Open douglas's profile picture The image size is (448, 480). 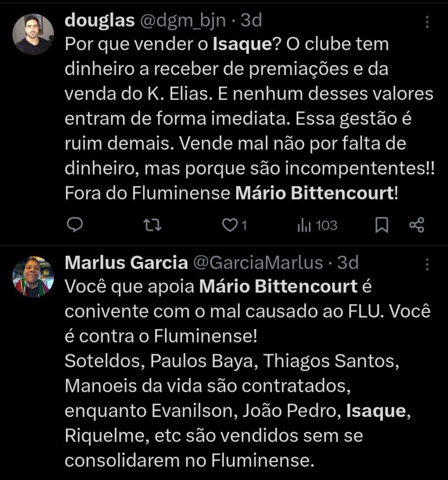coord(33,34)
